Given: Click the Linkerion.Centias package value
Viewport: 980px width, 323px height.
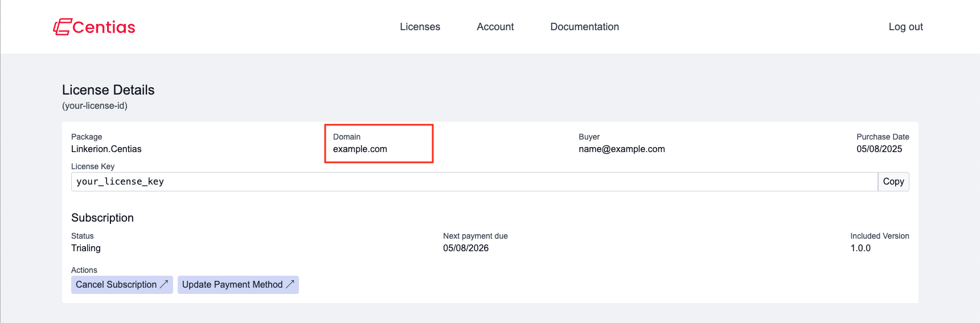Looking at the screenshot, I should tap(106, 149).
